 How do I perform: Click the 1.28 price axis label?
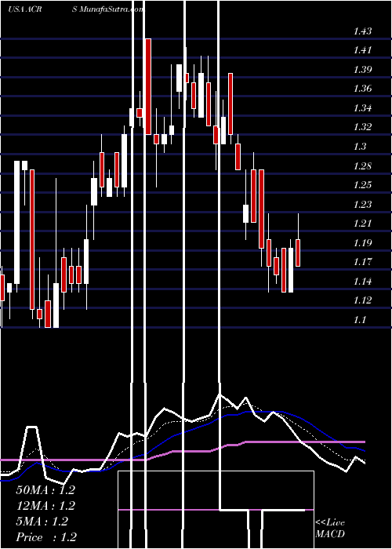click(x=362, y=166)
